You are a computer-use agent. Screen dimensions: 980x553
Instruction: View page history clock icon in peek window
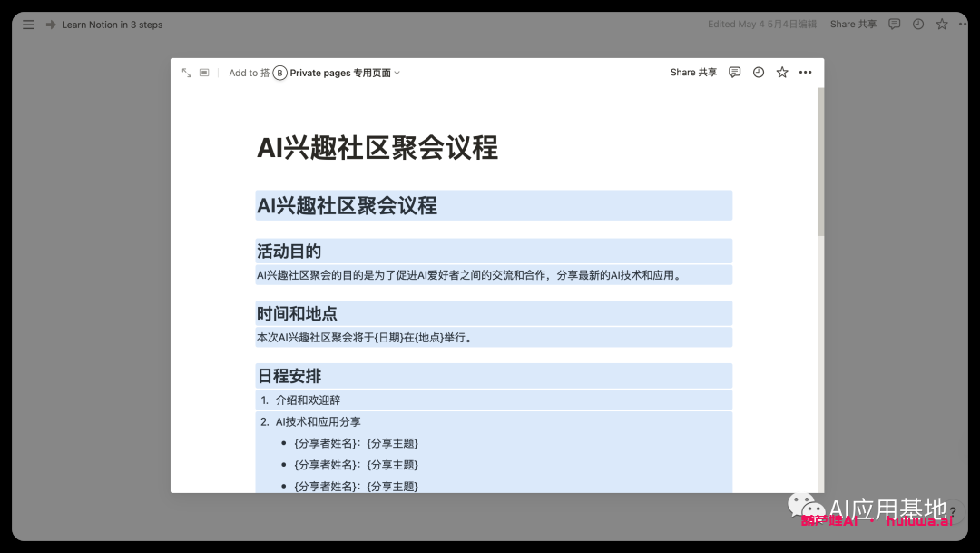coord(759,73)
